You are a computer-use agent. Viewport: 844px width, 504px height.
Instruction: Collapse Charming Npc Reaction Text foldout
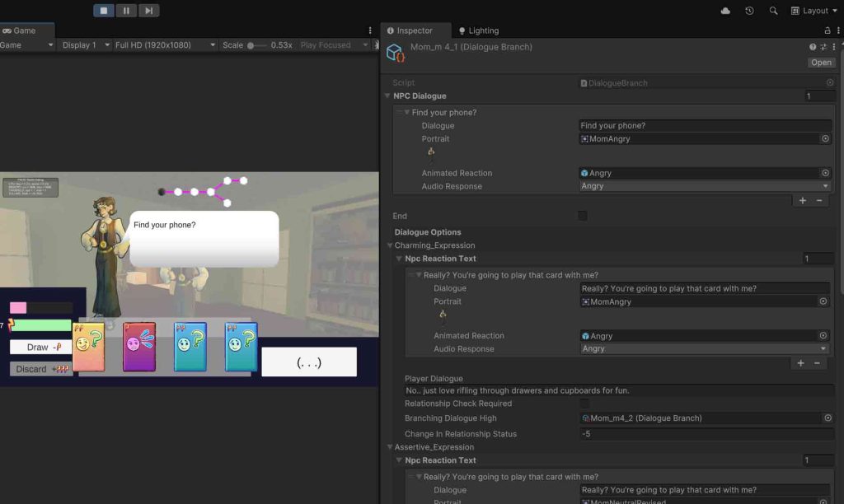point(399,259)
